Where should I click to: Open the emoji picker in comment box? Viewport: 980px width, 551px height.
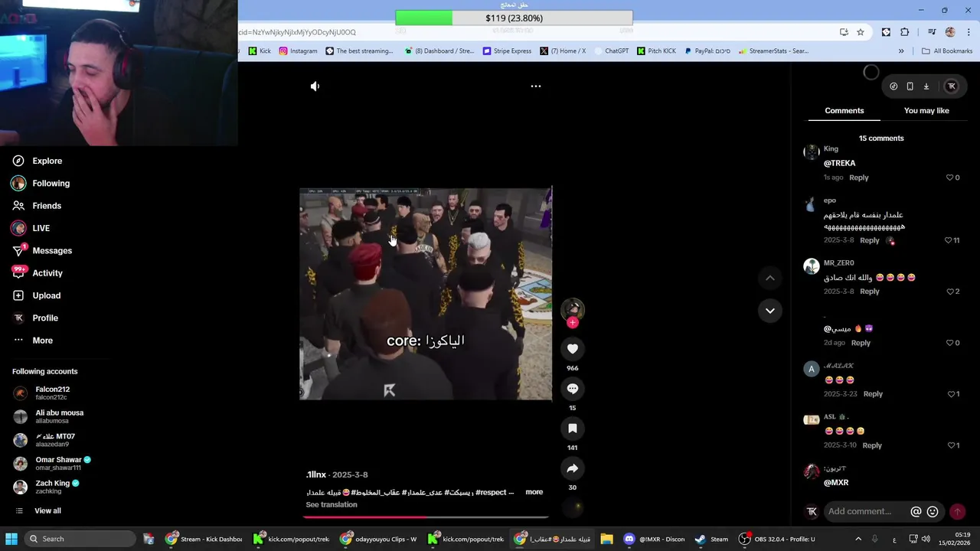tap(933, 512)
